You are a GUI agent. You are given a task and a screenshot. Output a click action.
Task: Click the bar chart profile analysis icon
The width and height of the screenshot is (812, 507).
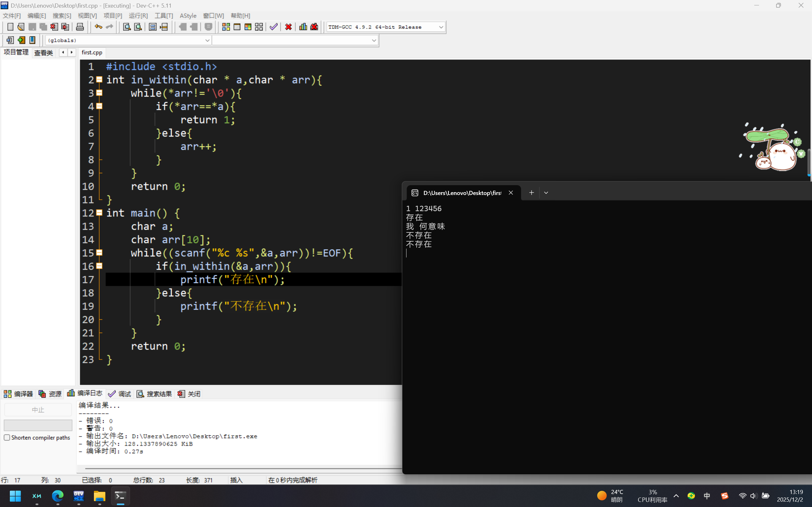click(x=303, y=27)
